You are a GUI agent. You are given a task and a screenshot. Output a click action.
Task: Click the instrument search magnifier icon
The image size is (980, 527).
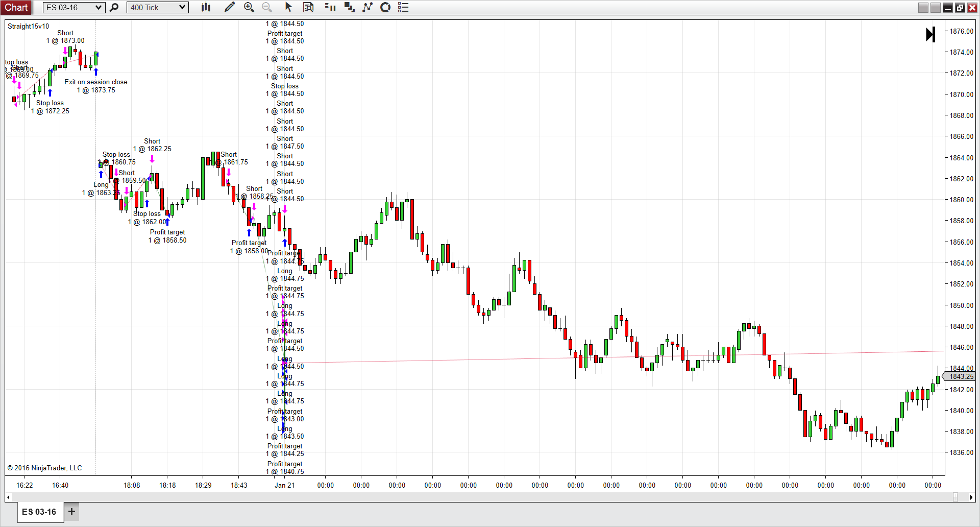[x=114, y=7]
